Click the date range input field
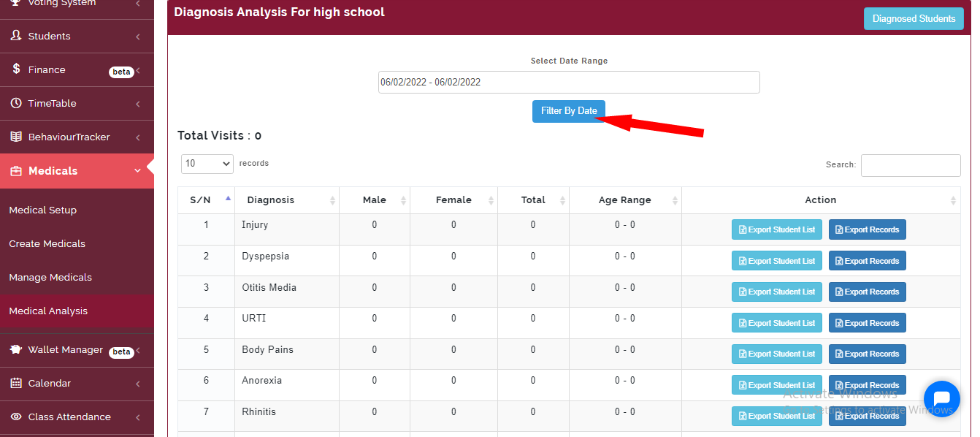Viewport: 980px width, 437px height. (569, 82)
